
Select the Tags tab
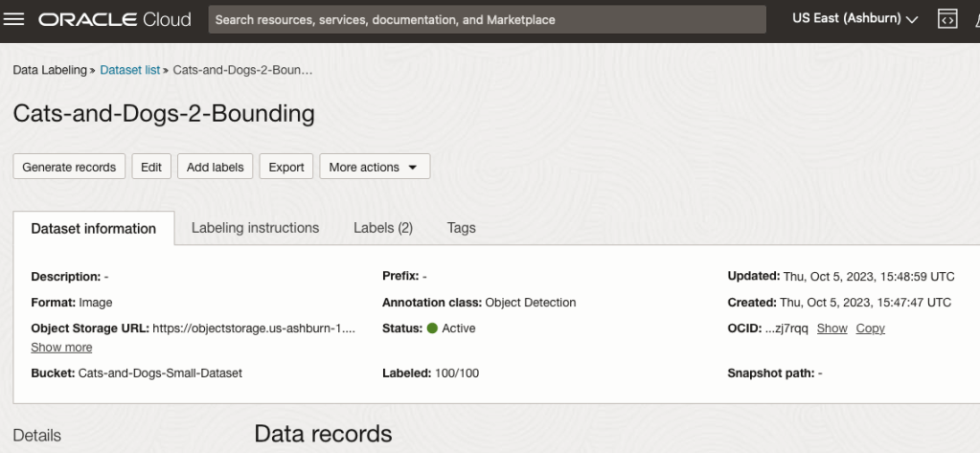pos(461,228)
